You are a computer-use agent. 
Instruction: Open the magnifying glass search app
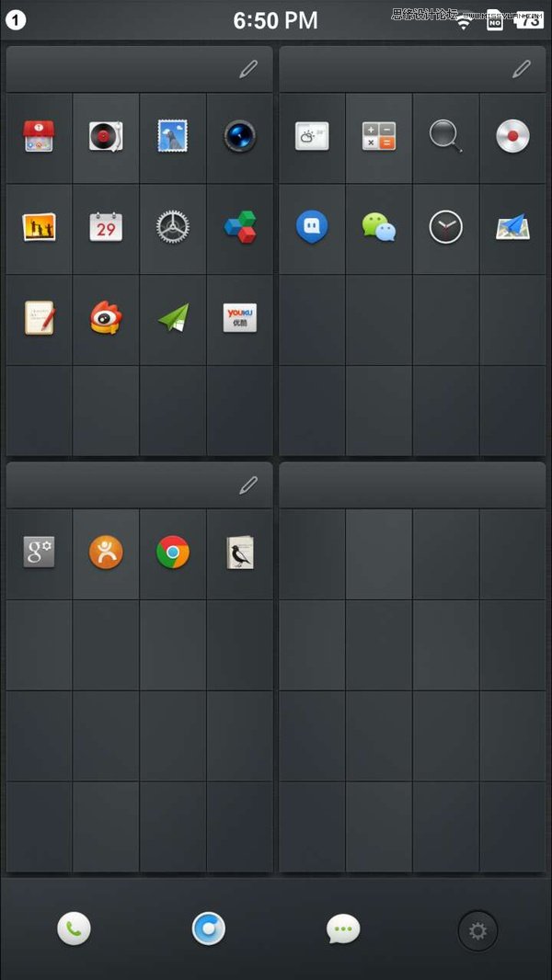[x=445, y=136]
